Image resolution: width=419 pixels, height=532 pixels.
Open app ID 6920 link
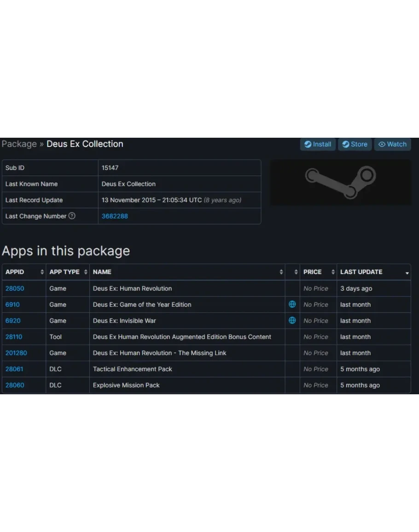coord(13,321)
